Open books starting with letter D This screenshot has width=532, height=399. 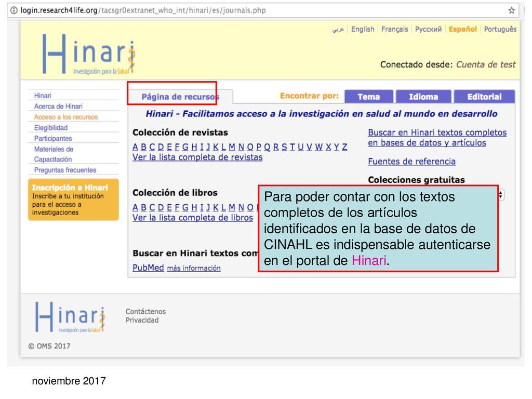coord(161,208)
